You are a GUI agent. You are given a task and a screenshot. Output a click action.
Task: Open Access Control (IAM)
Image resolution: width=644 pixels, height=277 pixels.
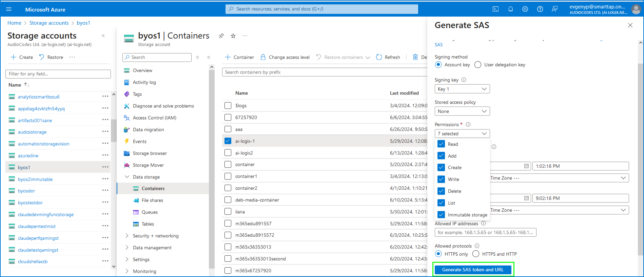pyautogui.click(x=155, y=118)
